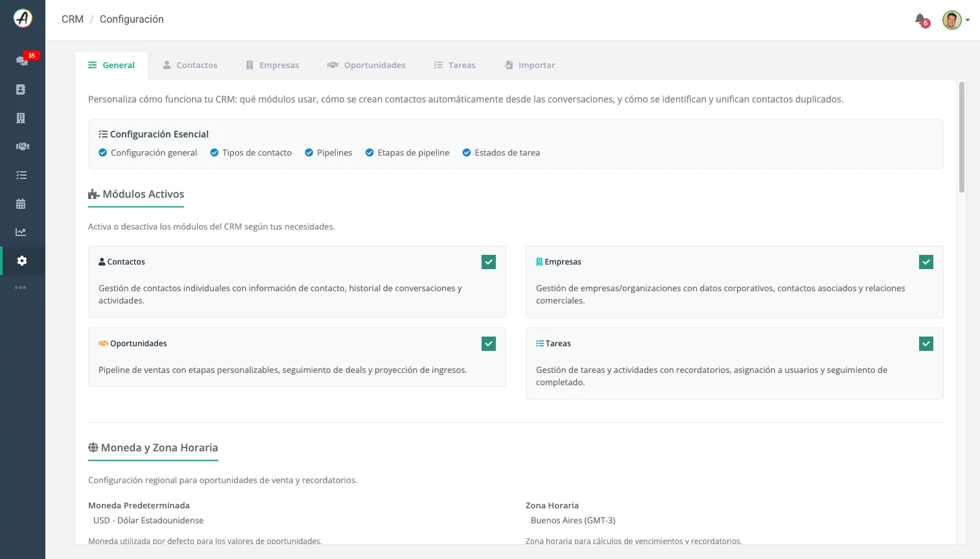Click the Tipos de contacto checklist item
The width and height of the screenshot is (980, 559).
[251, 153]
